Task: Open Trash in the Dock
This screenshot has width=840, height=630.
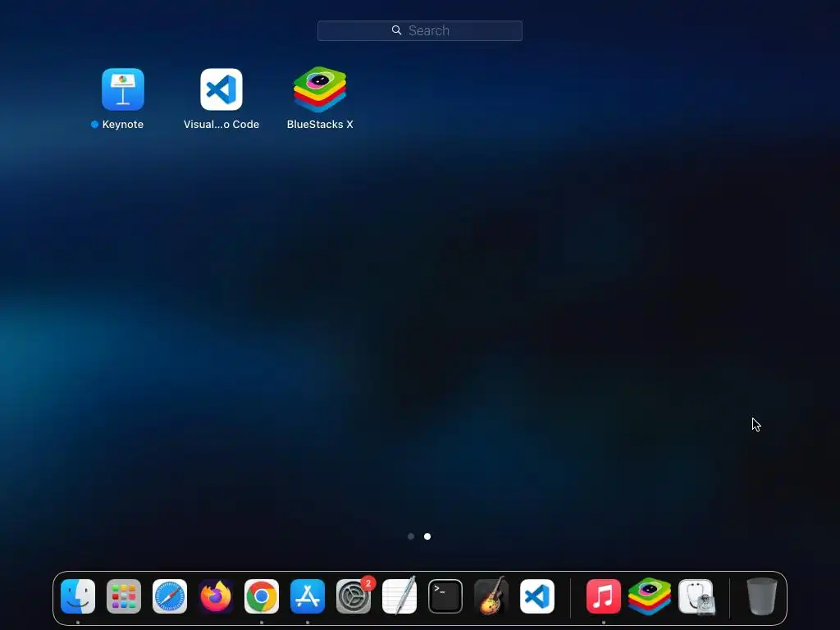Action: (x=761, y=596)
